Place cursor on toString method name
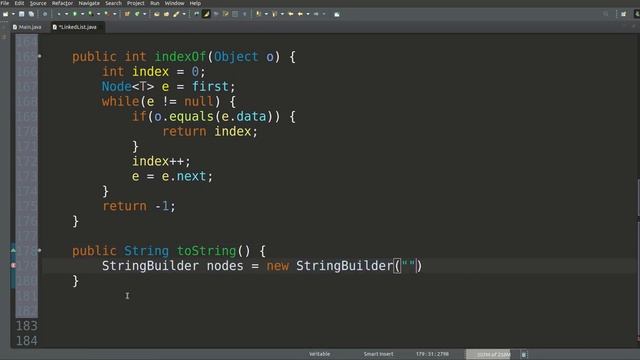Viewport: 640px width, 360px height. click(x=206, y=251)
